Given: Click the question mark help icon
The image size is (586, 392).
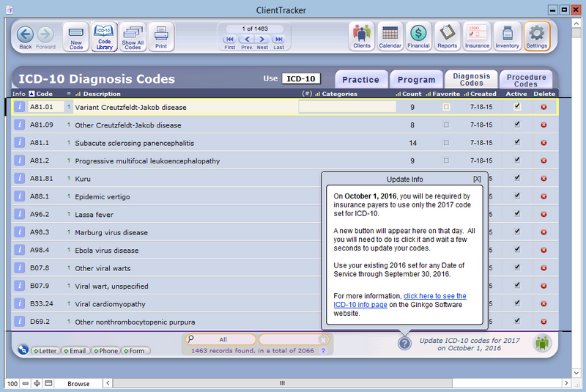Looking at the screenshot, I should 404,344.
